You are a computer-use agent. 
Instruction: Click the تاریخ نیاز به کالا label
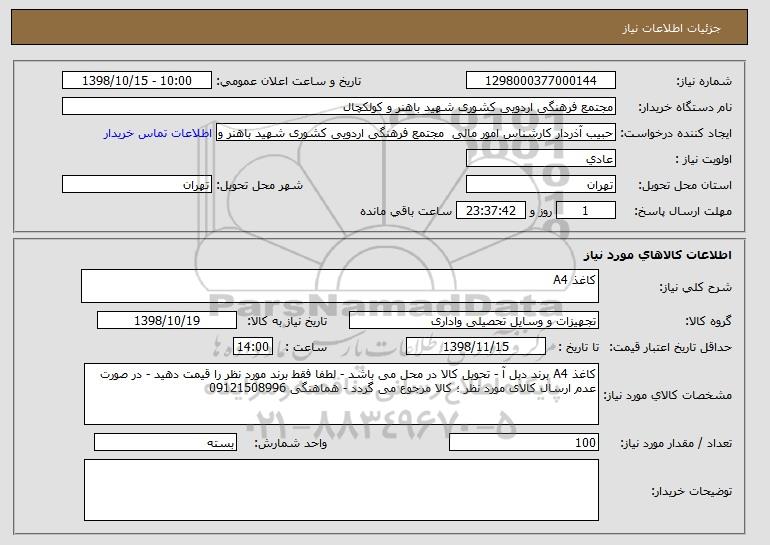(x=287, y=321)
